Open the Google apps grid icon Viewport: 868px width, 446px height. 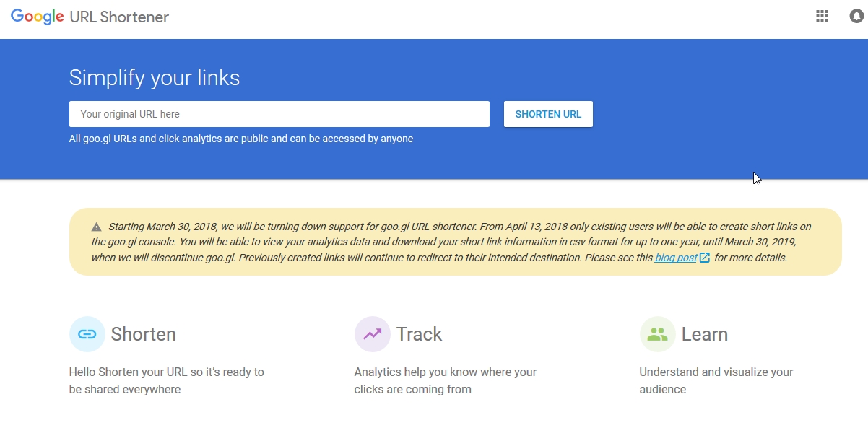tap(822, 16)
